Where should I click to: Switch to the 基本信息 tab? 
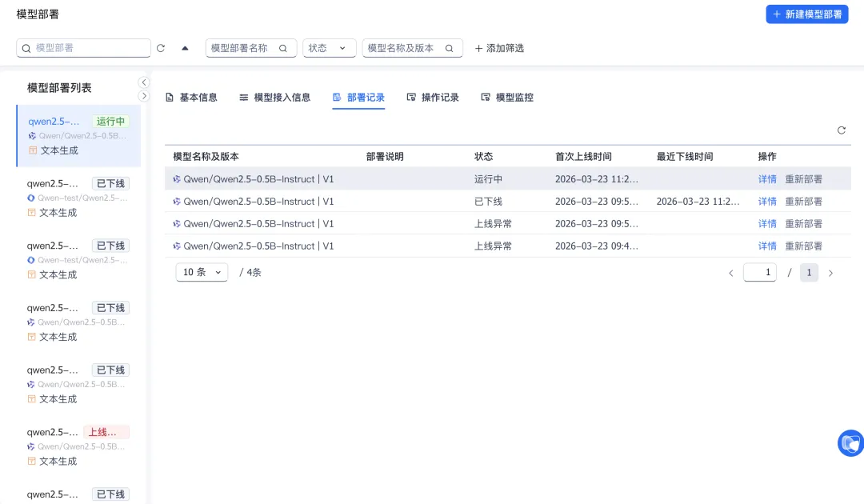[192, 98]
